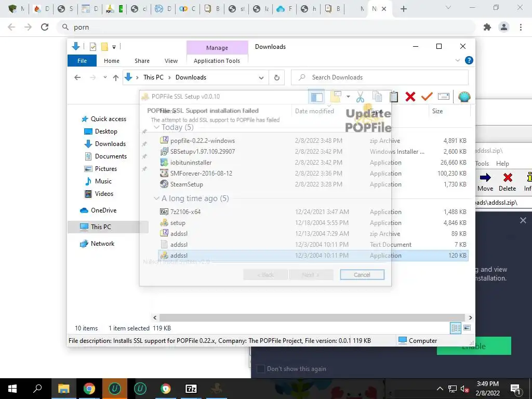Click the muted volume tray icon

464,389
